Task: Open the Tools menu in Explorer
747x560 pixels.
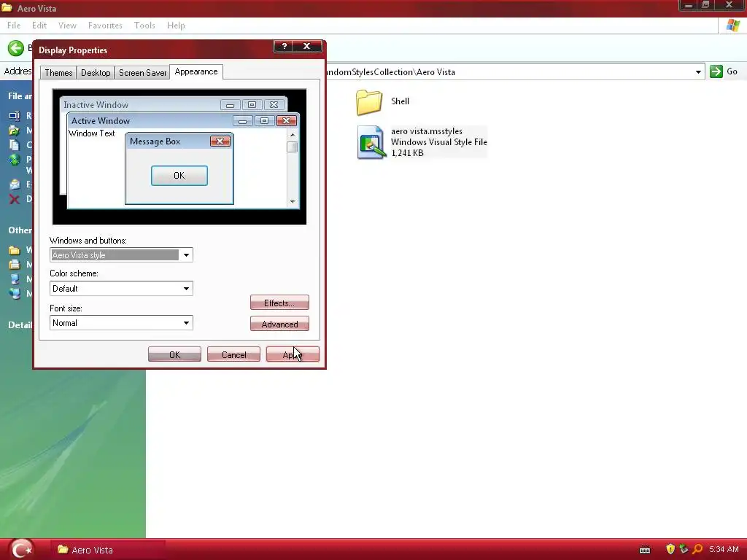Action: point(144,26)
